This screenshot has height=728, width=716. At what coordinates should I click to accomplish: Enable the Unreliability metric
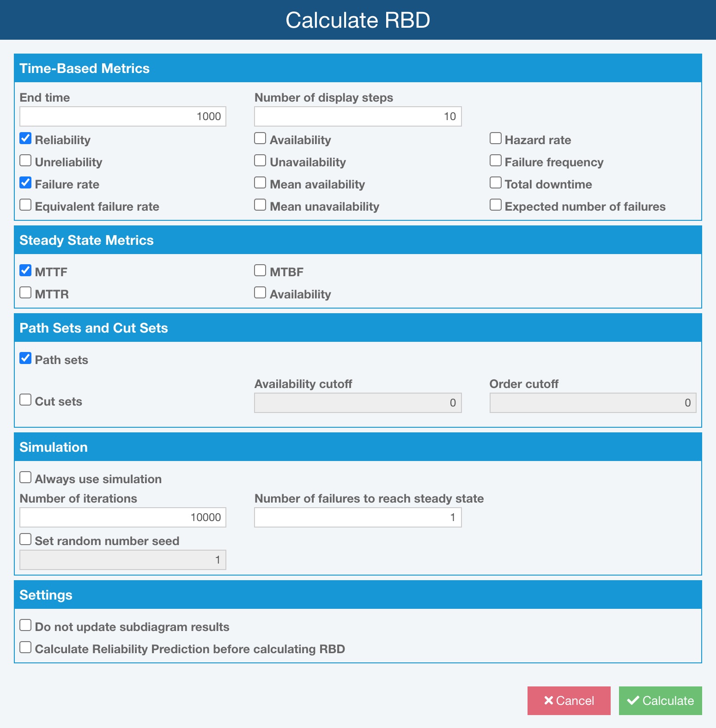26,161
